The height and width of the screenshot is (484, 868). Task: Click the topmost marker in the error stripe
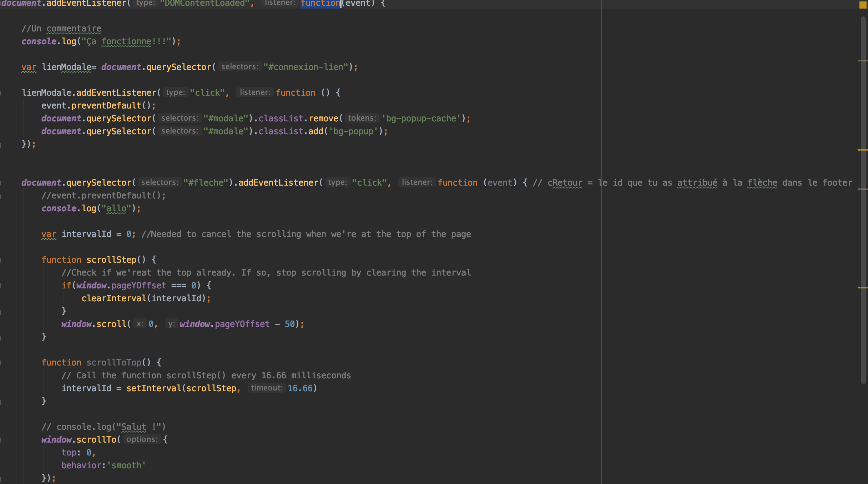point(862,61)
